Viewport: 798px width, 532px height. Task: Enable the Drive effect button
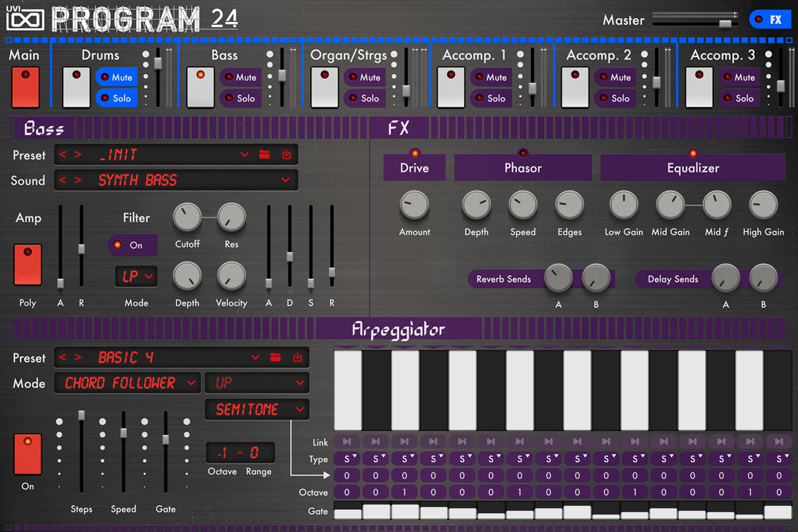point(414,167)
